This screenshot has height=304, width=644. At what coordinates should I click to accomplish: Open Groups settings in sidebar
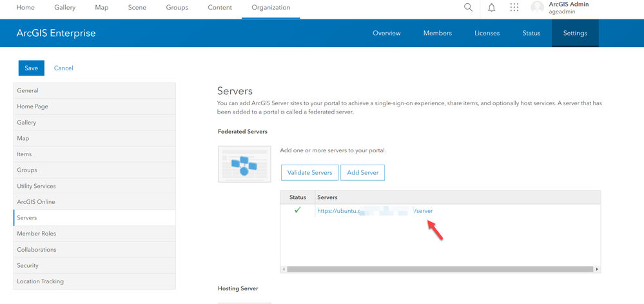point(95,170)
